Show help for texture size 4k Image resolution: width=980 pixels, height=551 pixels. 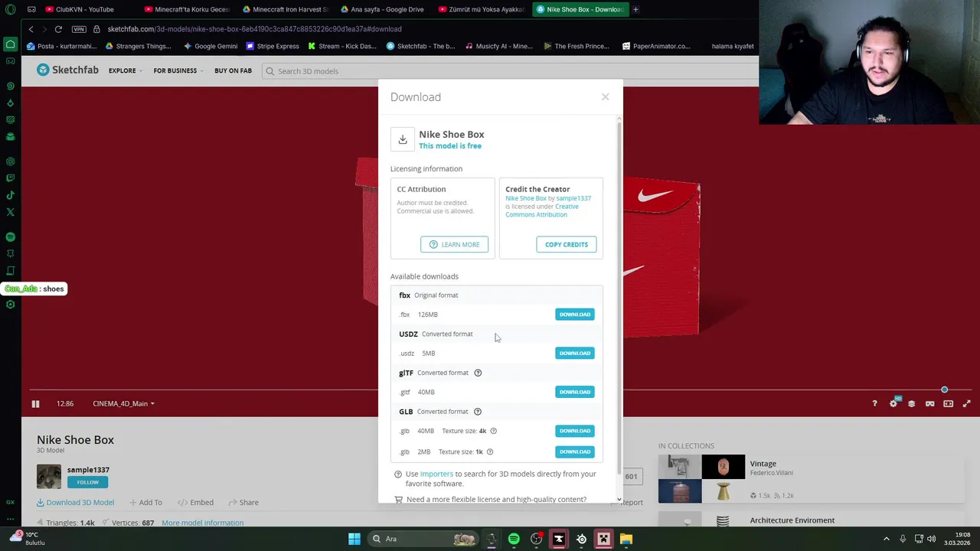point(493,431)
